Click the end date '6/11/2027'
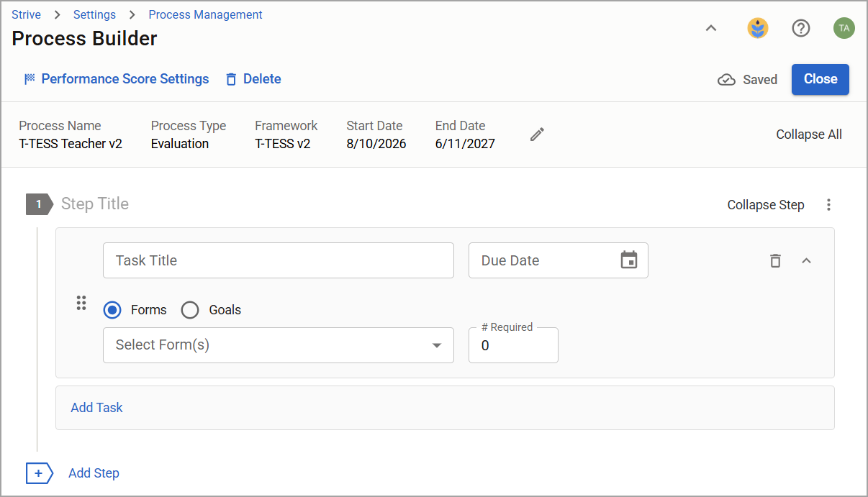This screenshot has height=497, width=868. [x=465, y=144]
